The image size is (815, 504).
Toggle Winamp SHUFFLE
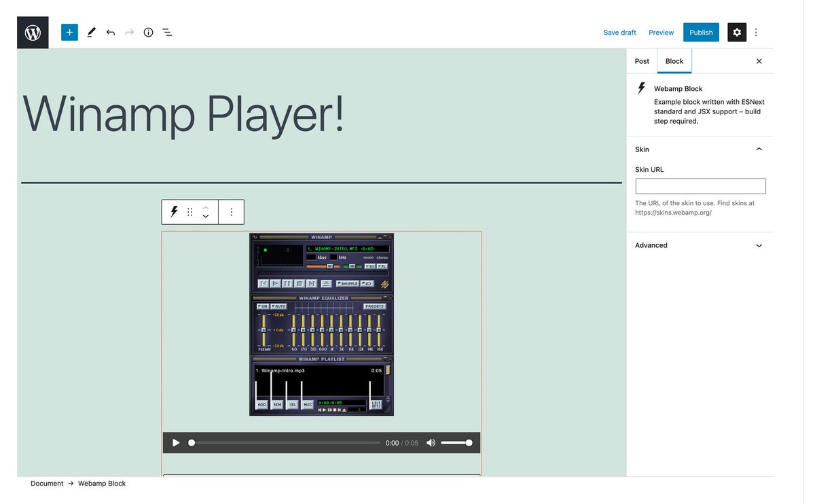click(348, 283)
